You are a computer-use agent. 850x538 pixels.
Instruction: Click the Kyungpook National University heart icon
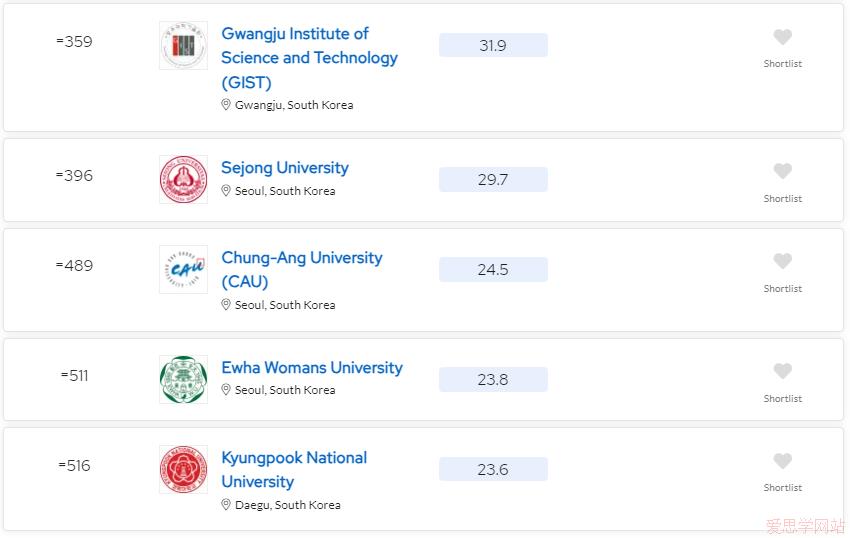click(782, 461)
